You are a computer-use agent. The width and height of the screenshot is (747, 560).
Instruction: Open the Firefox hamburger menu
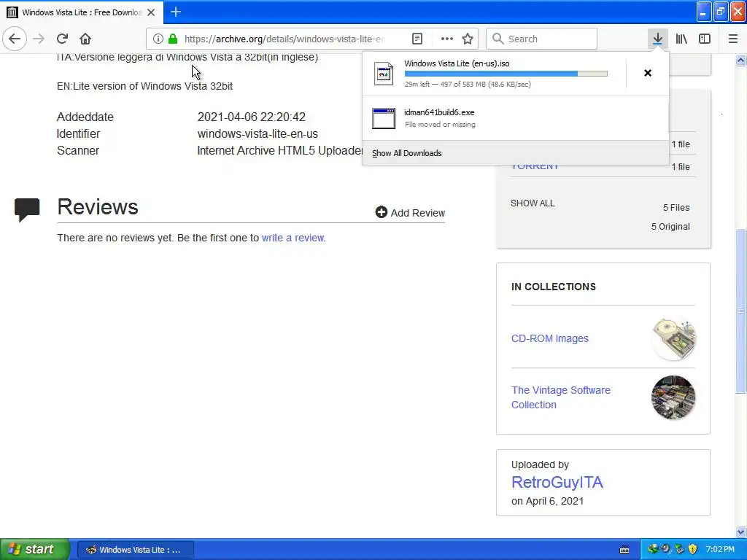pos(733,39)
